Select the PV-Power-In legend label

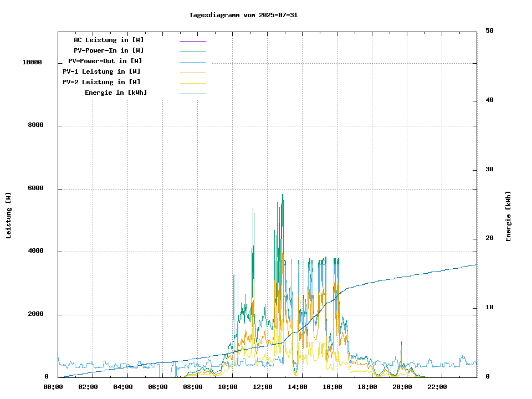point(109,50)
